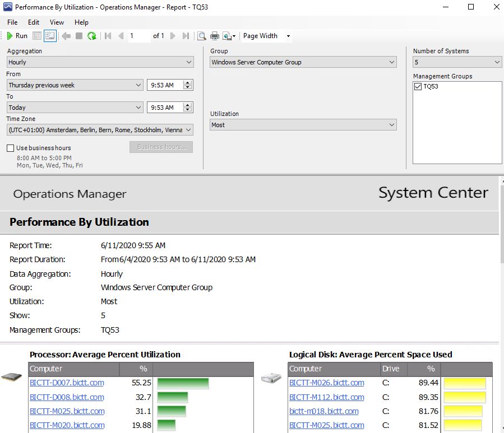The width and height of the screenshot is (504, 433).
Task: Click the yellow bar for 81.76 percent used
Action: point(463,412)
